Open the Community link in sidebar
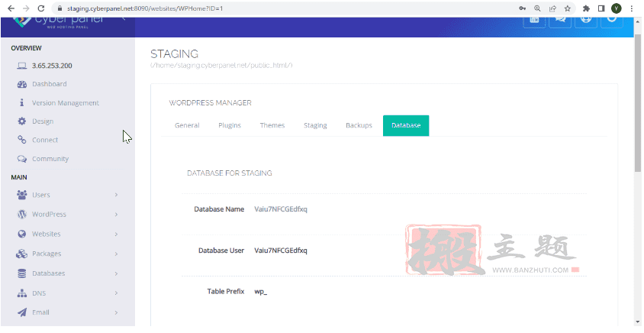Screen dimensions: 644x333 (50, 159)
